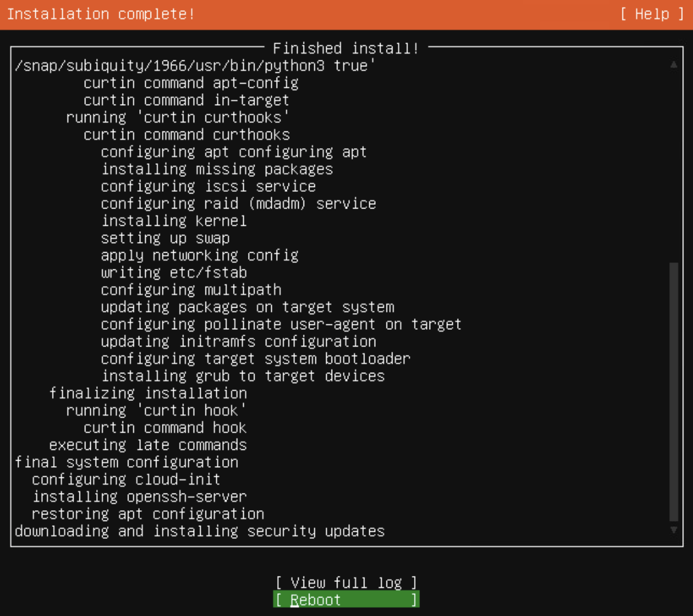Click the 'final system configuration' line
Image resolution: width=693 pixels, height=616 pixels.
(x=127, y=462)
